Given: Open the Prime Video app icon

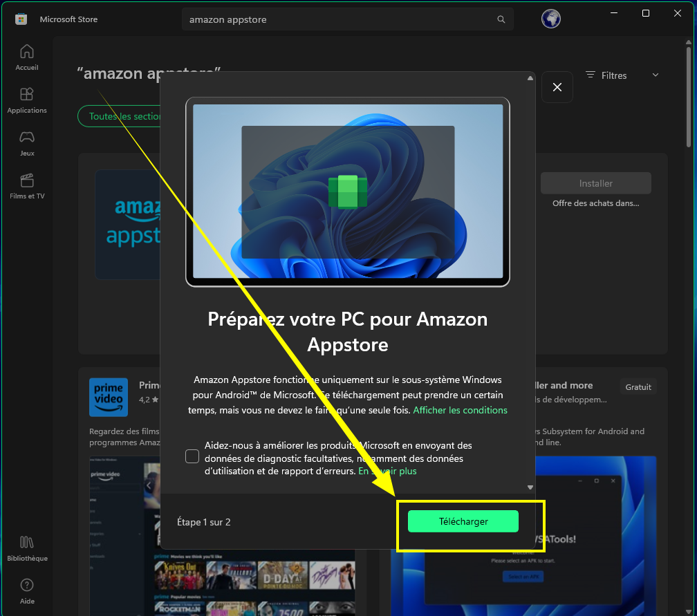Looking at the screenshot, I should pyautogui.click(x=109, y=398).
